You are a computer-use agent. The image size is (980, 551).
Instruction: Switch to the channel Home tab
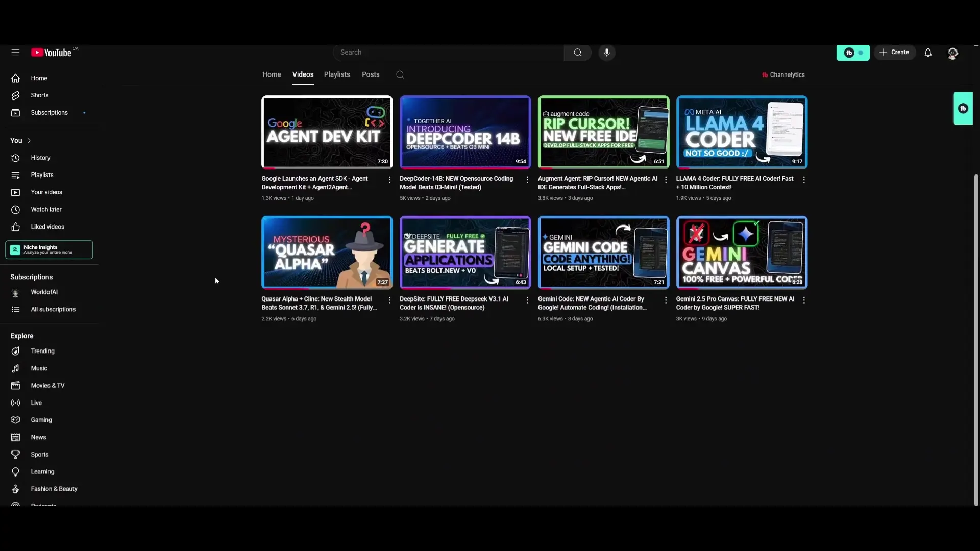click(272, 74)
